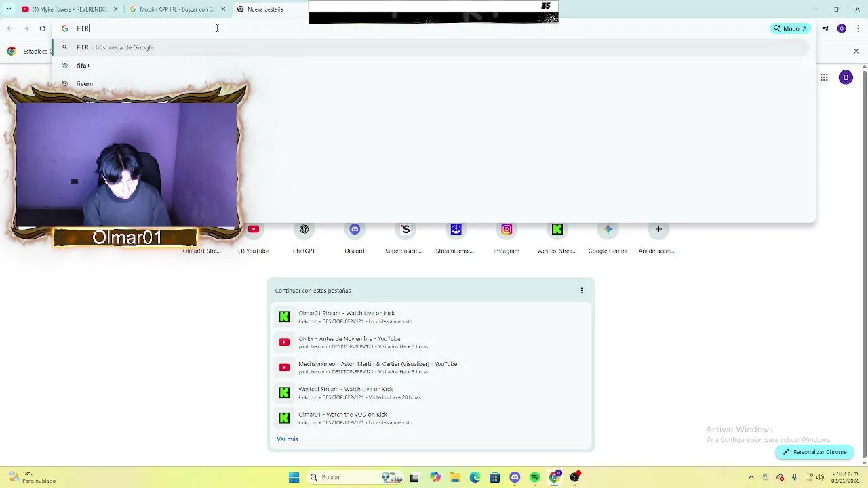Open the ChatGPT shortcut tile
This screenshot has width=868, height=488.
point(304,237)
